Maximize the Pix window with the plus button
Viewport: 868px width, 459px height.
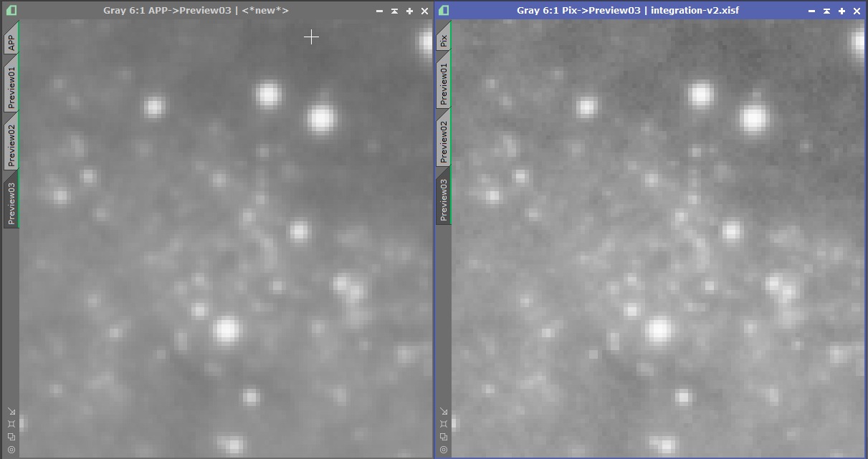(x=841, y=11)
